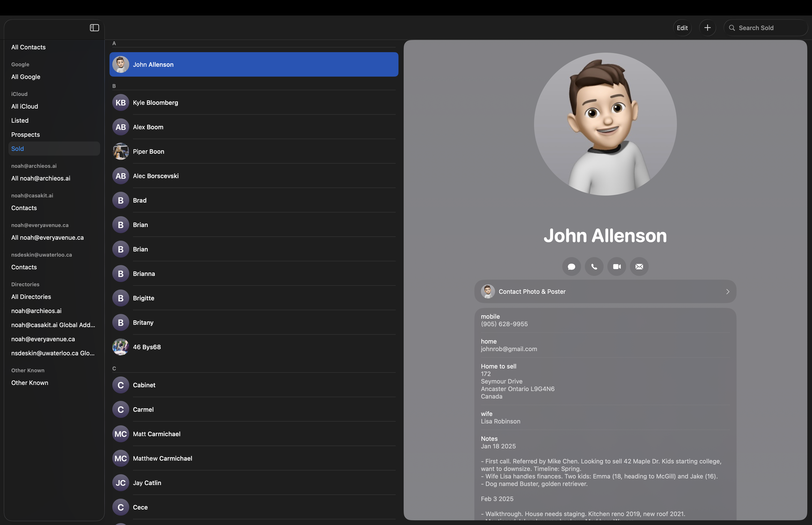Call John Allenson using the phone icon
Image resolution: width=812 pixels, height=525 pixels.
593,266
